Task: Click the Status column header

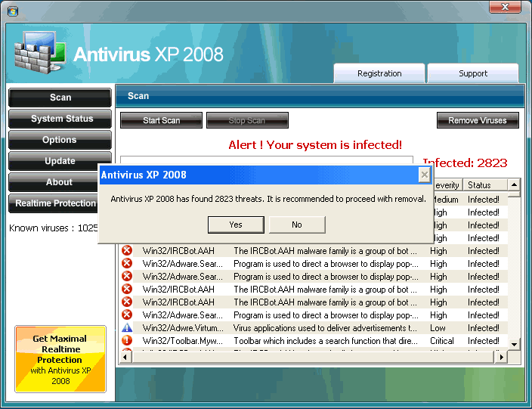Action: (x=485, y=185)
